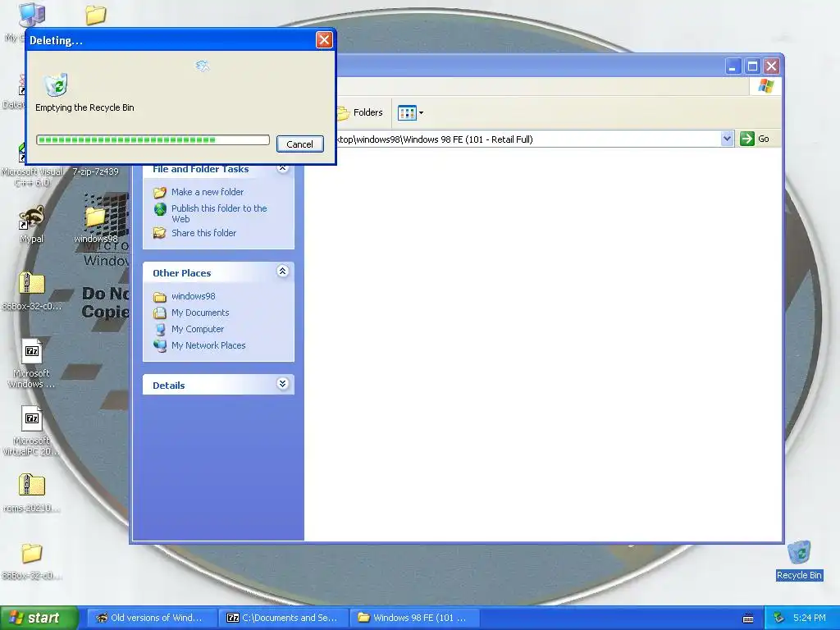Click the Make a new folder icon
Viewport: 840px width, 630px height.
[x=160, y=192]
